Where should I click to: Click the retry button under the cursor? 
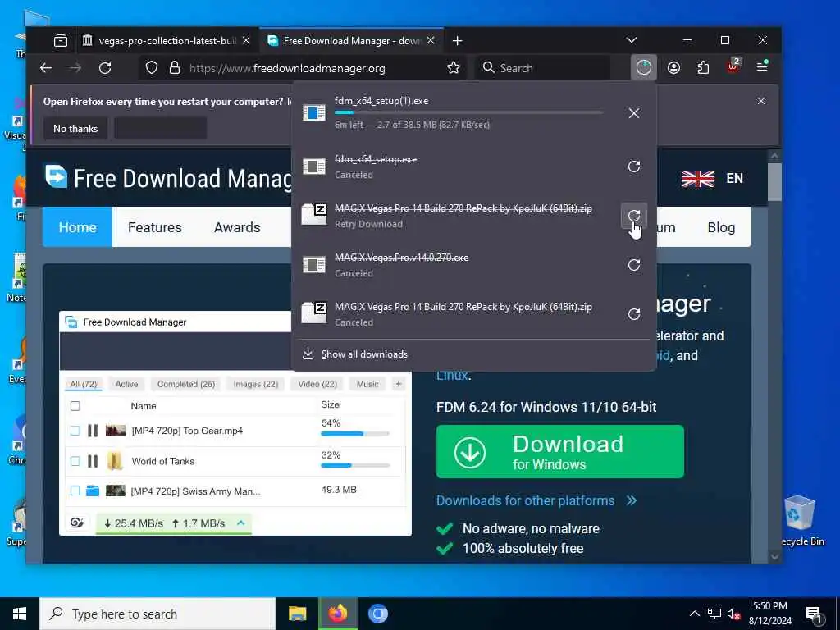click(x=634, y=216)
